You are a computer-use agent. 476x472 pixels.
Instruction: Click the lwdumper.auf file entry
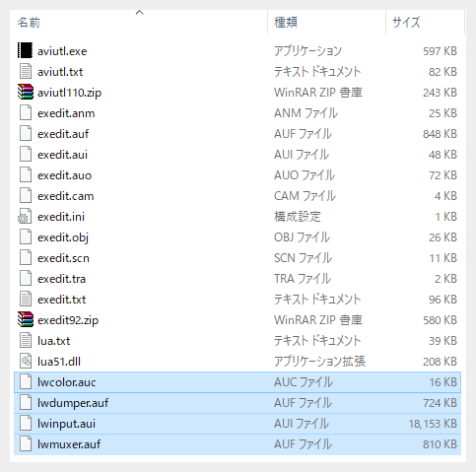[x=238, y=403]
